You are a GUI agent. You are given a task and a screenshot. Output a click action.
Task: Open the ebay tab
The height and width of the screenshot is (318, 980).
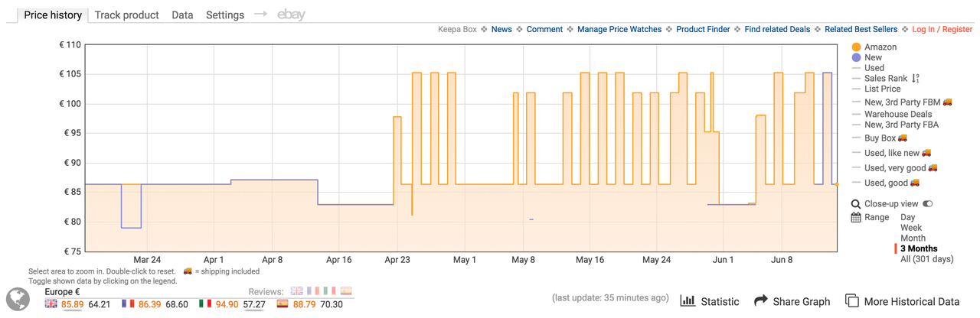[292, 15]
